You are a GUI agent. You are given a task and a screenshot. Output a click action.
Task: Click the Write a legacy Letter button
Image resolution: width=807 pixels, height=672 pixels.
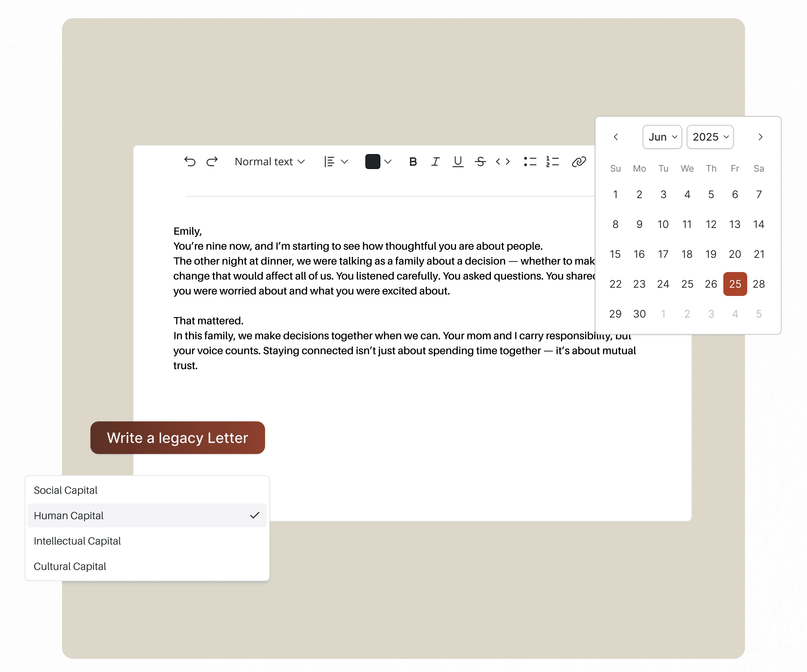(x=178, y=438)
